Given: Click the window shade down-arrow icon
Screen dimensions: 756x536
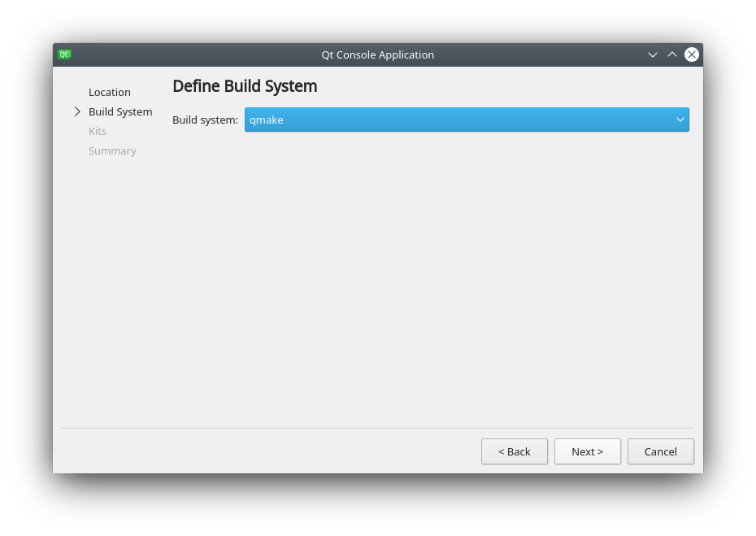Looking at the screenshot, I should click(x=653, y=54).
